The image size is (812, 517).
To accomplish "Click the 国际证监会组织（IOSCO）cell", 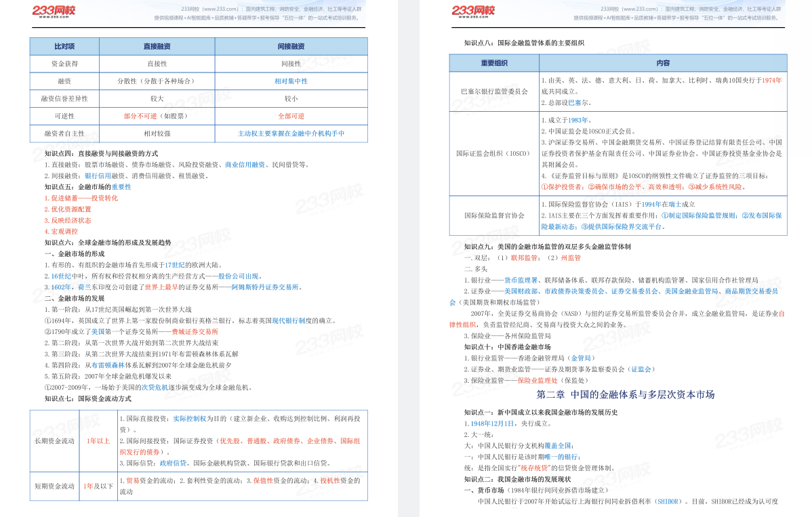I will pos(494,154).
